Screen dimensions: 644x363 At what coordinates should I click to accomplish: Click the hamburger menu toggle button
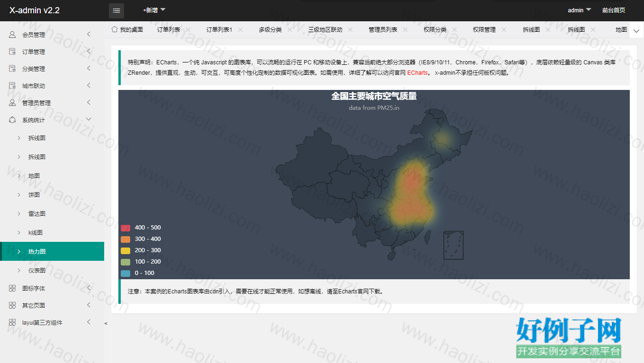tap(116, 10)
